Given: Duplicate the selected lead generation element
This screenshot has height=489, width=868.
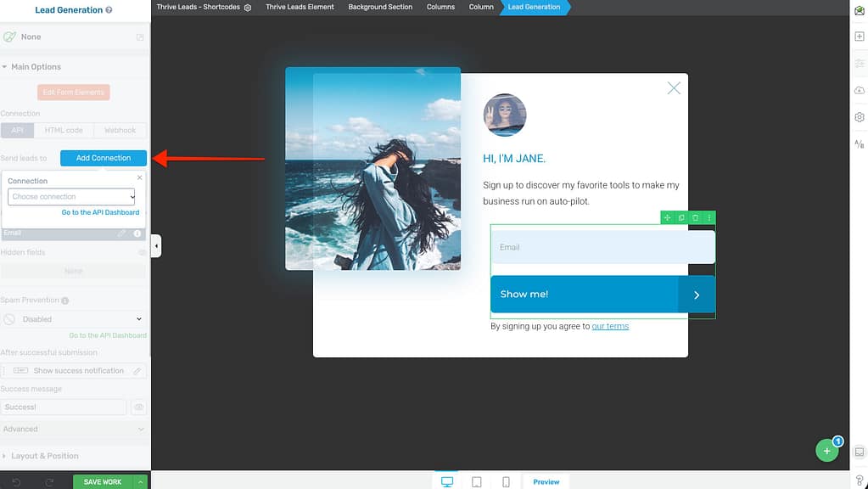Looking at the screenshot, I should point(681,218).
